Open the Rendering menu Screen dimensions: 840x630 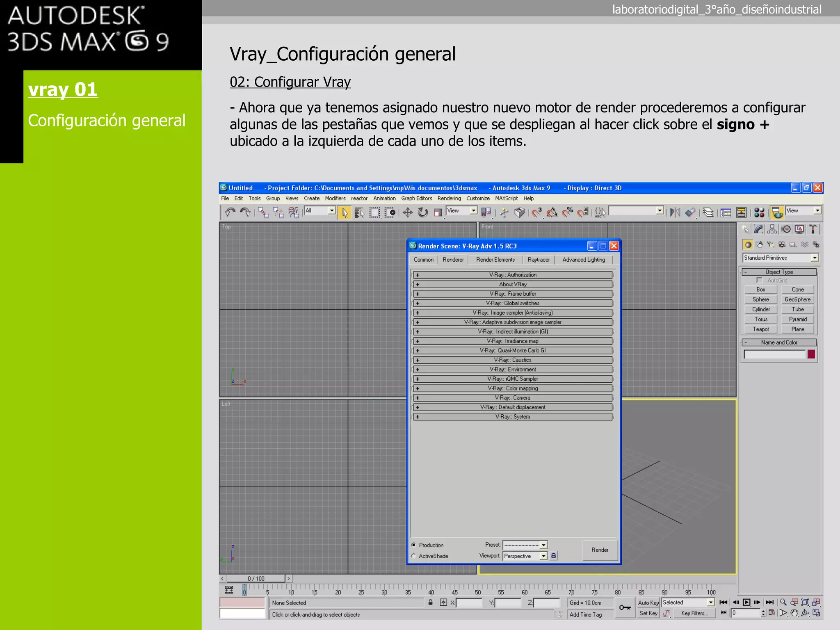click(x=449, y=199)
